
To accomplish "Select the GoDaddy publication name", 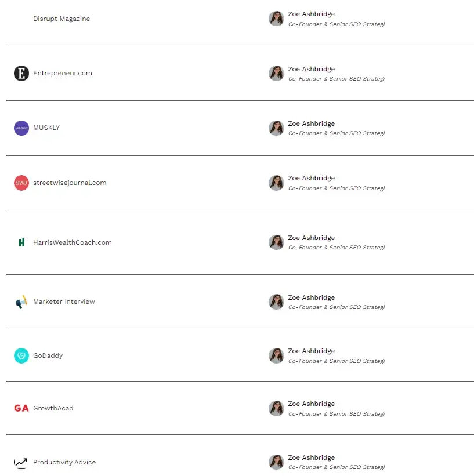I will tap(48, 356).
